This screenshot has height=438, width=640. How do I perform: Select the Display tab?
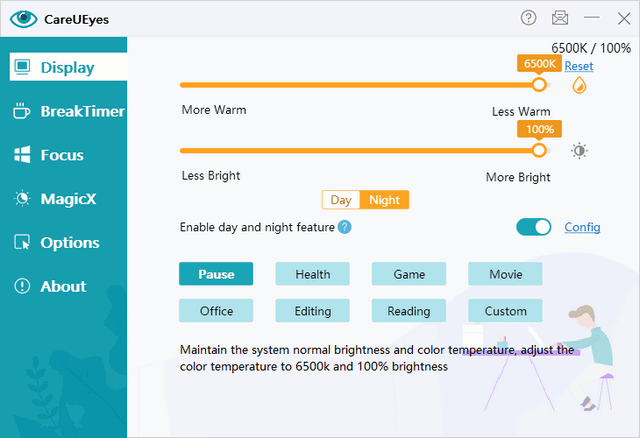(x=68, y=67)
